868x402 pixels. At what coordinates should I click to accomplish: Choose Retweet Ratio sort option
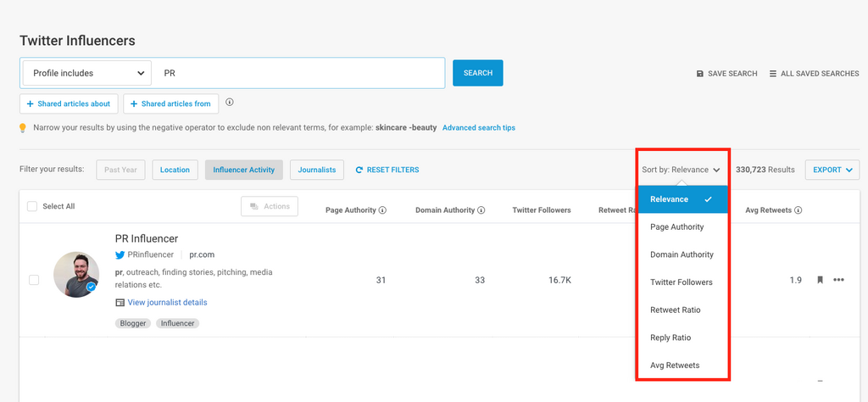pos(675,310)
